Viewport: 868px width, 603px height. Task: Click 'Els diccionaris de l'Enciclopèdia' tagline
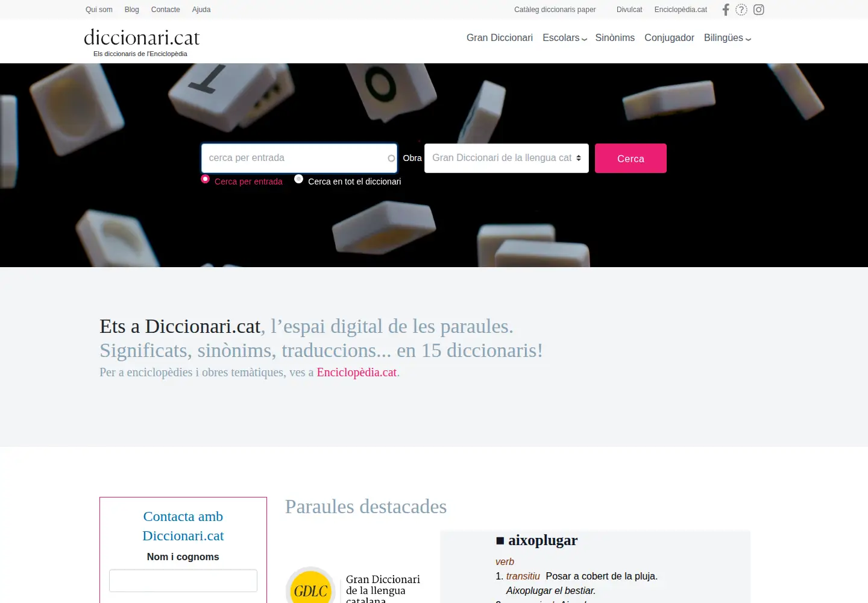tap(140, 54)
